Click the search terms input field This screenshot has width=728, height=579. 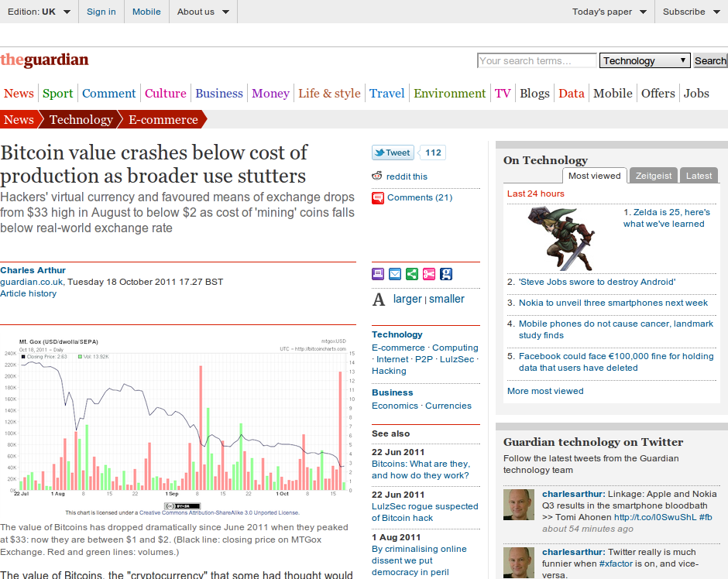click(537, 61)
